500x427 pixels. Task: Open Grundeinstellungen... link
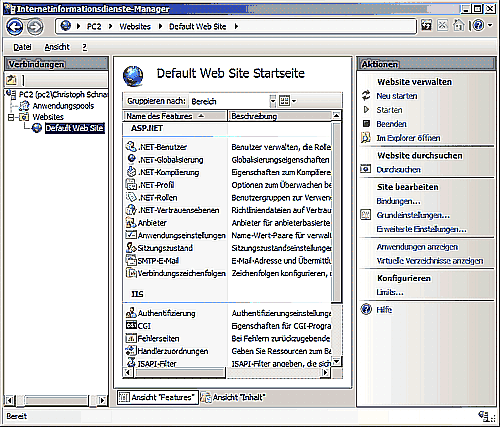pyautogui.click(x=413, y=215)
